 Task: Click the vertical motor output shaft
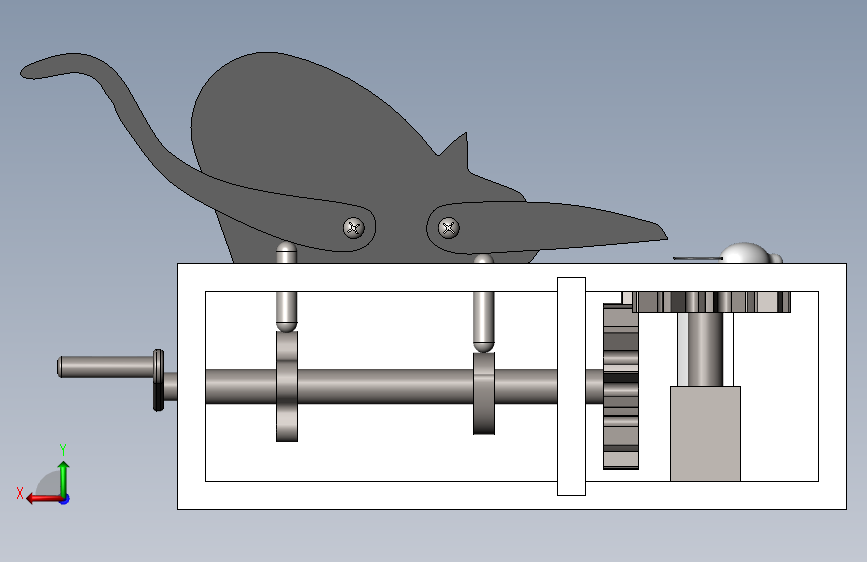[704, 350]
